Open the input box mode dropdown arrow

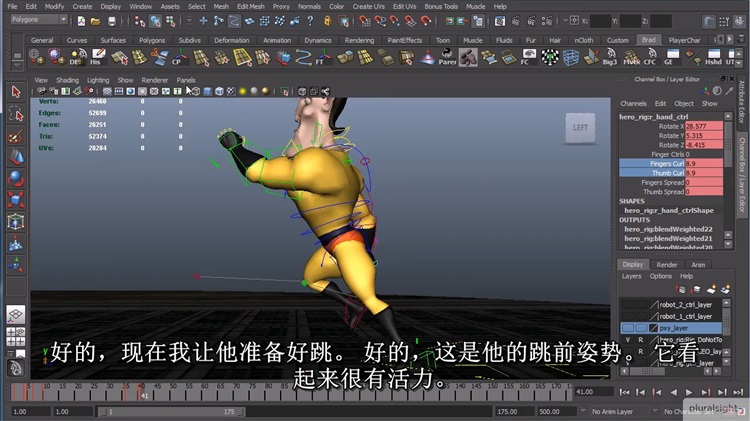(x=566, y=21)
